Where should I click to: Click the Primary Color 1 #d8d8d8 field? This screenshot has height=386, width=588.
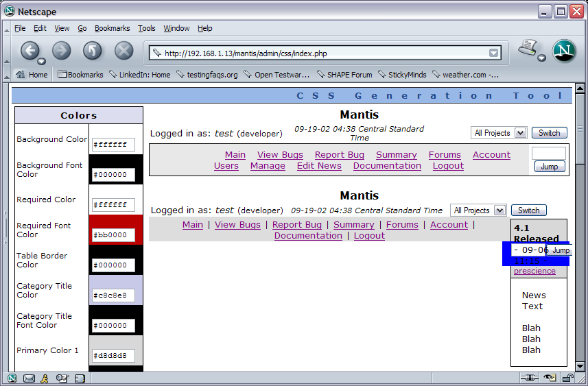point(113,356)
